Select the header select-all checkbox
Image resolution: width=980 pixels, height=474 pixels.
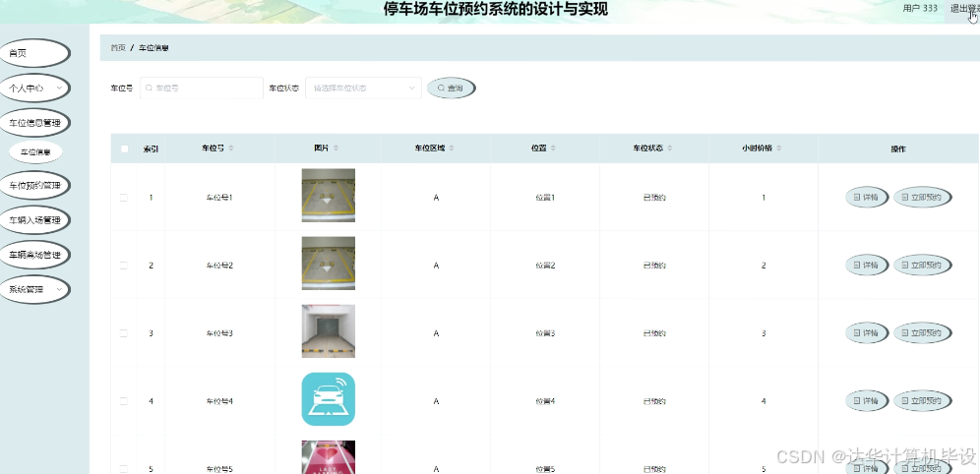(x=124, y=148)
